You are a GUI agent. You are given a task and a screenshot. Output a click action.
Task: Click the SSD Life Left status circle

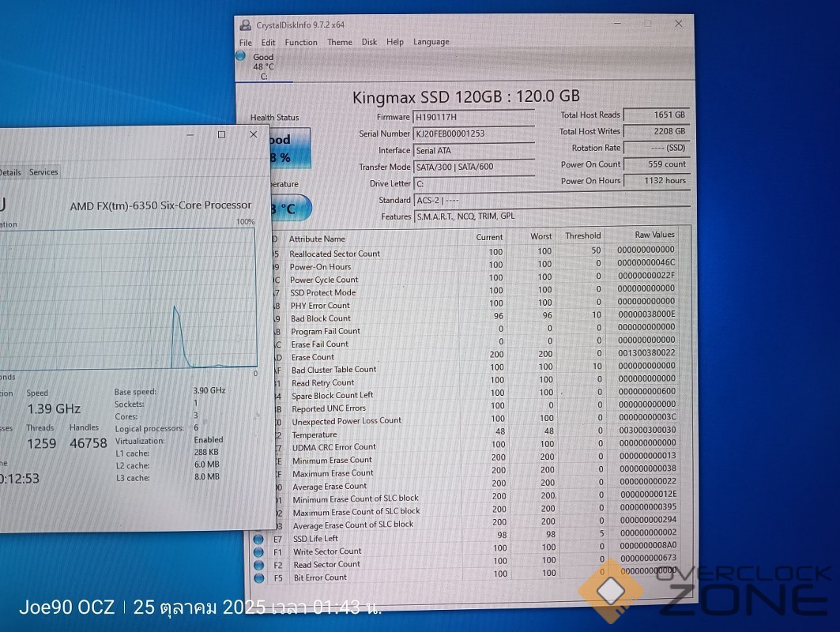pyautogui.click(x=258, y=539)
